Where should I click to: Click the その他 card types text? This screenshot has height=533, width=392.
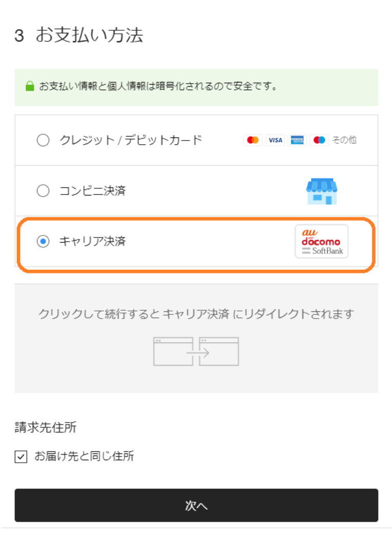(x=344, y=140)
